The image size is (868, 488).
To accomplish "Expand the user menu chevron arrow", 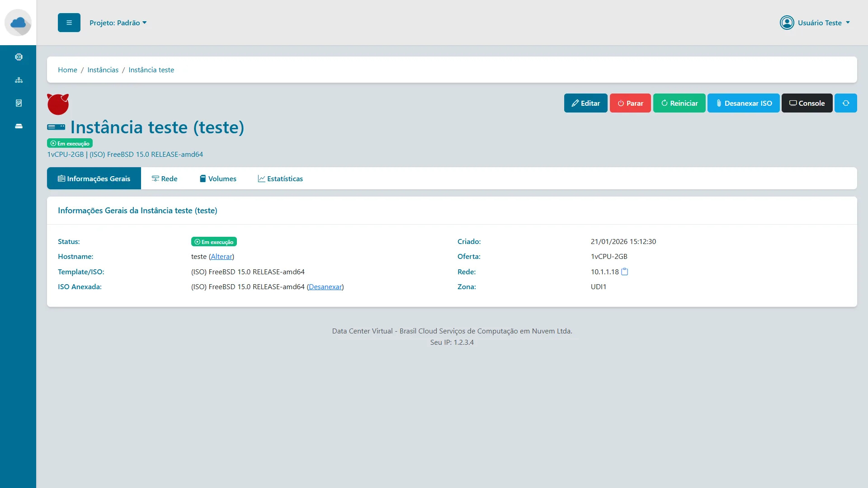I will [x=849, y=22].
